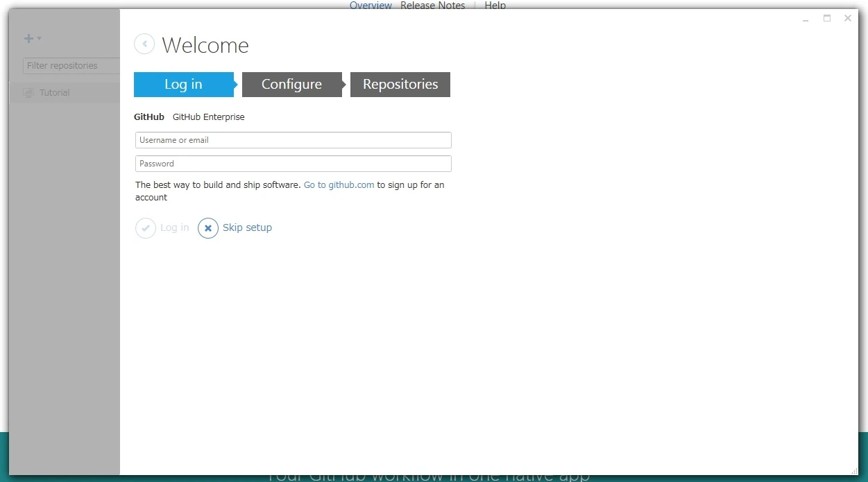Open the Go to github.com link
868x482 pixels.
point(339,185)
